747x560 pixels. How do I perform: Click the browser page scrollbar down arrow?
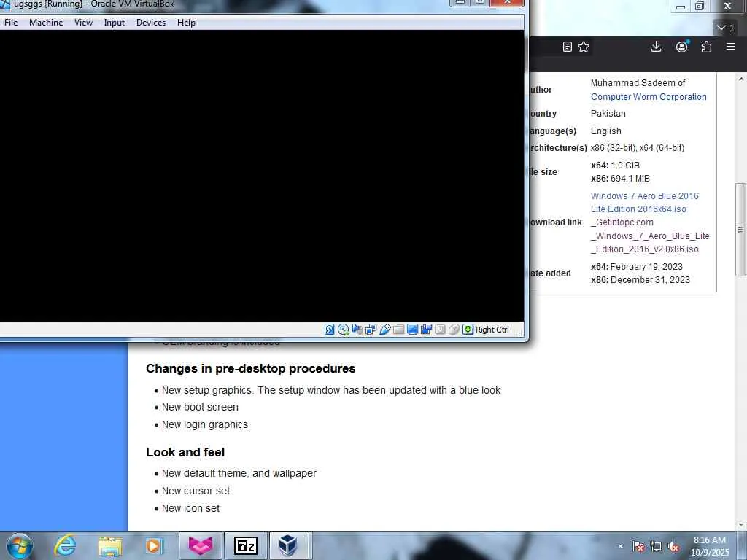(x=741, y=525)
